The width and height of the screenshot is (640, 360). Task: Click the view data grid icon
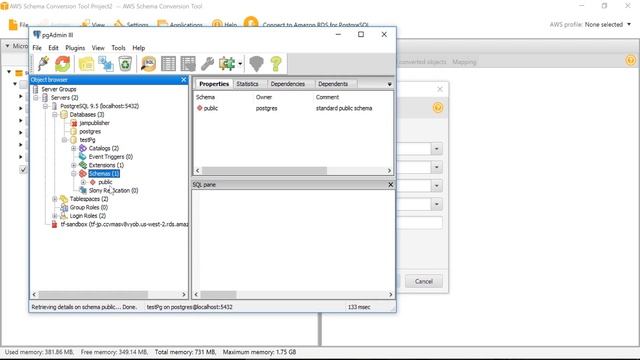click(x=168, y=64)
